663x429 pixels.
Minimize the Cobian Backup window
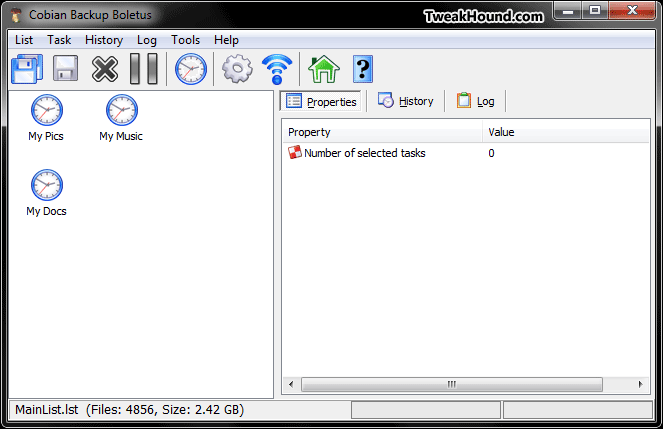pos(567,11)
